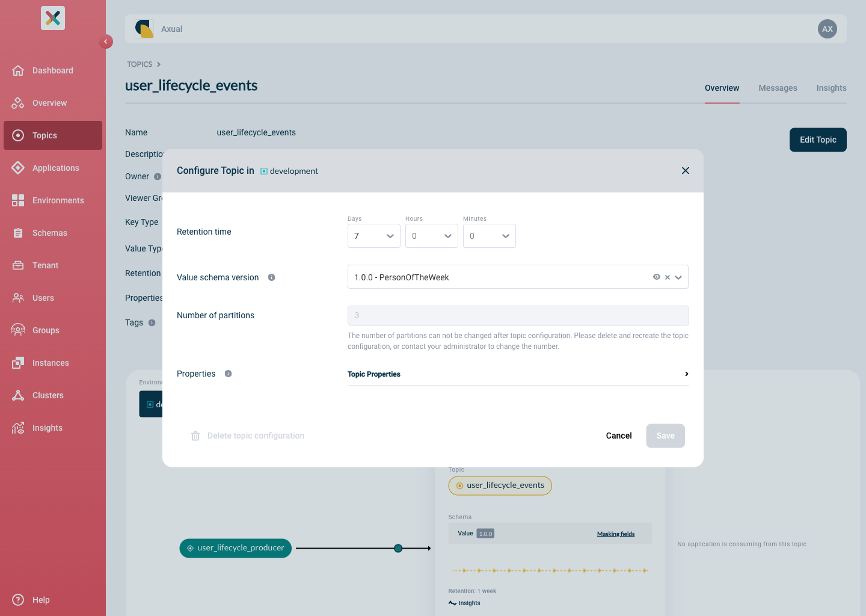Click info icon next to Value schema version
The height and width of the screenshot is (616, 866).
(271, 277)
